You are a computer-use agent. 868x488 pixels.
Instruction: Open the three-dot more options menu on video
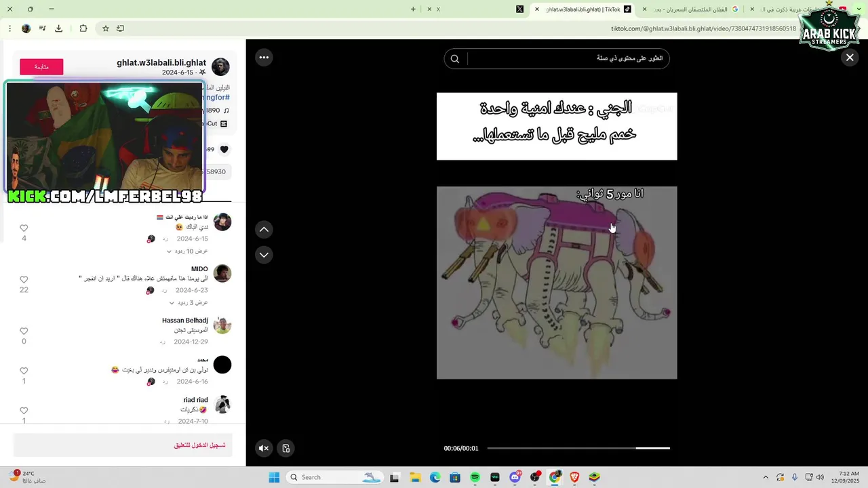[264, 58]
